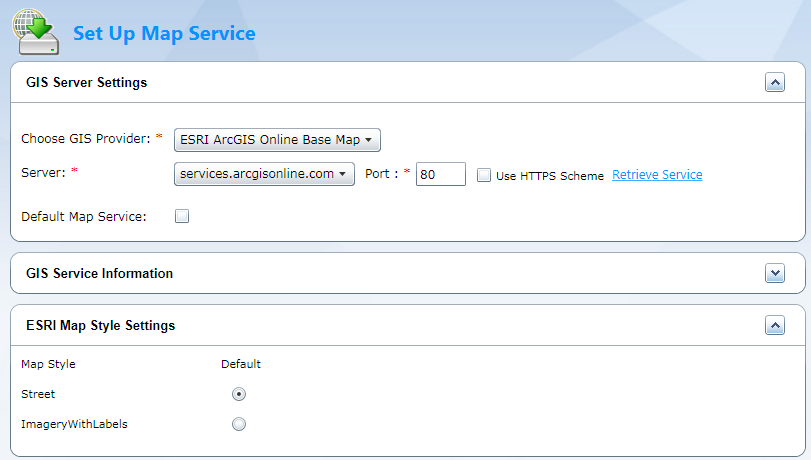Screen dimensions: 811x460
Task: Click the Street map style label
Action: (38, 394)
